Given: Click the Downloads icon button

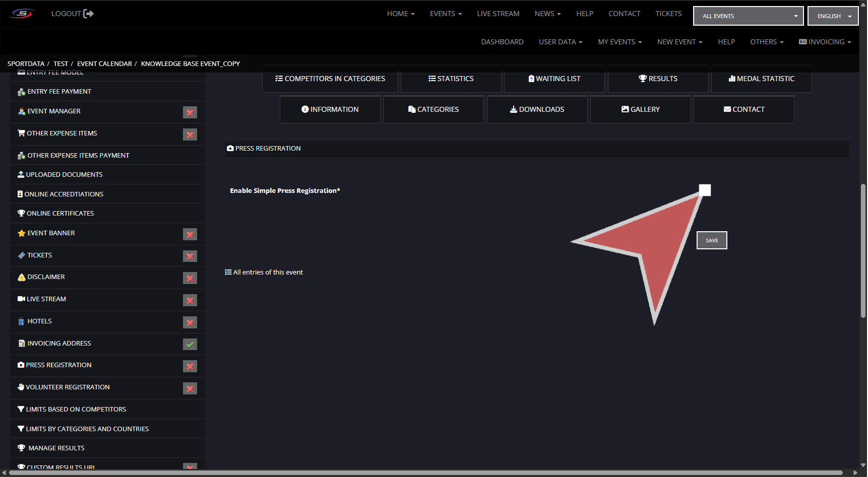Looking at the screenshot, I should click(x=513, y=109).
